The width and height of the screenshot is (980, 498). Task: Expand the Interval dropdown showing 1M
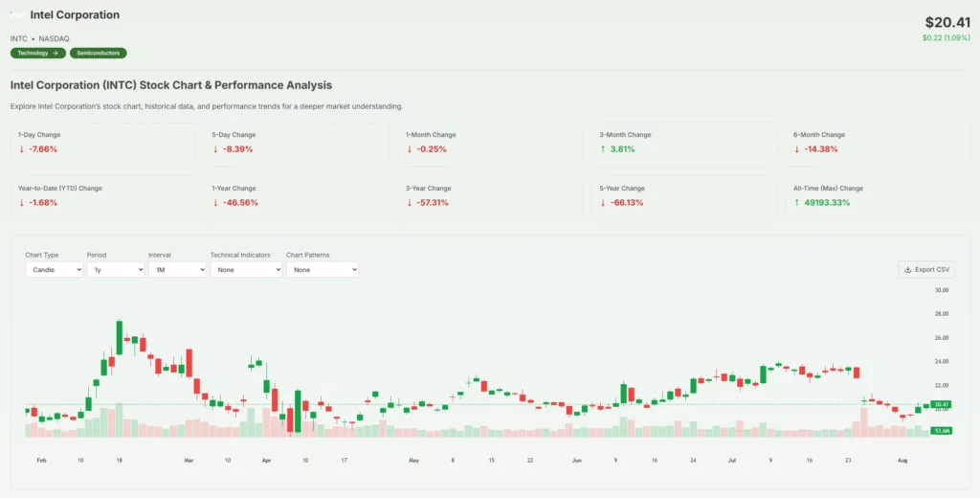point(177,270)
